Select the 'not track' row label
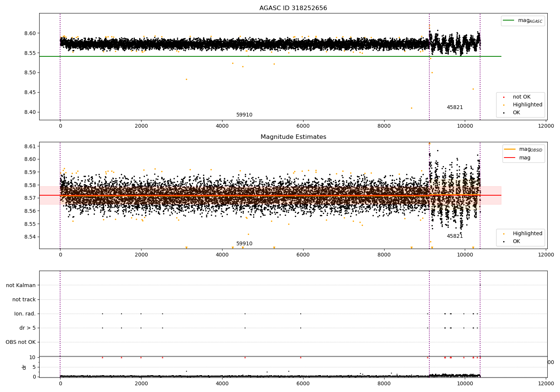Viewport: 560px width, 392px height. pyautogui.click(x=24, y=300)
